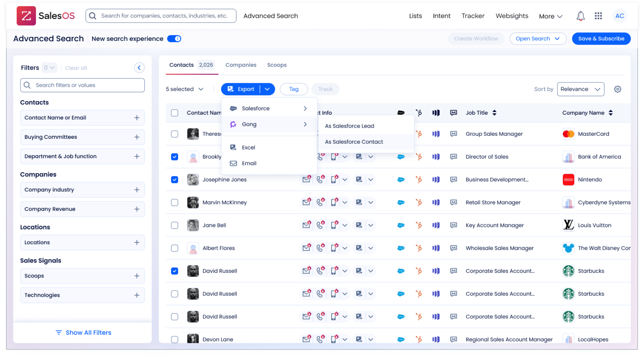Check the Marvin McKinney checkbox
The width and height of the screenshot is (644, 358).
click(174, 202)
